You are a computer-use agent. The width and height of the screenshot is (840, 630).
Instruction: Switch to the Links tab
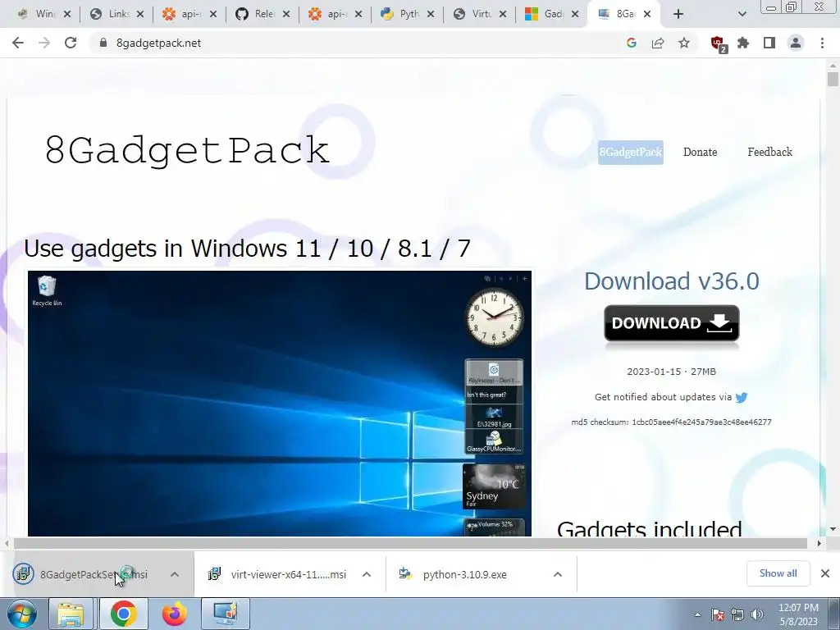point(112,14)
